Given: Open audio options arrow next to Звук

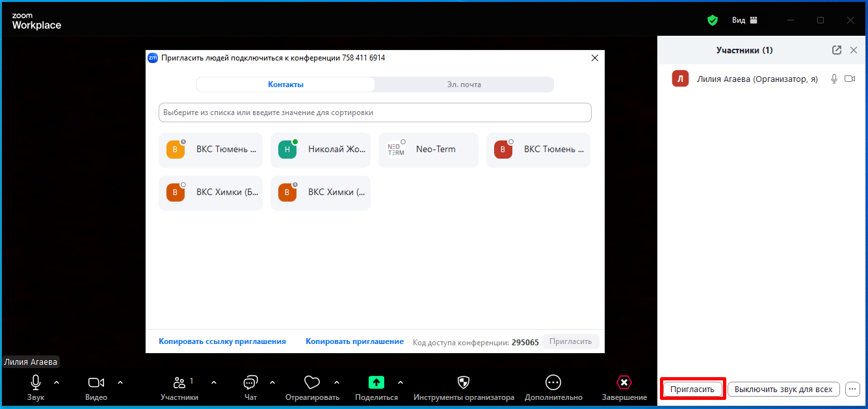Looking at the screenshot, I should [x=57, y=382].
